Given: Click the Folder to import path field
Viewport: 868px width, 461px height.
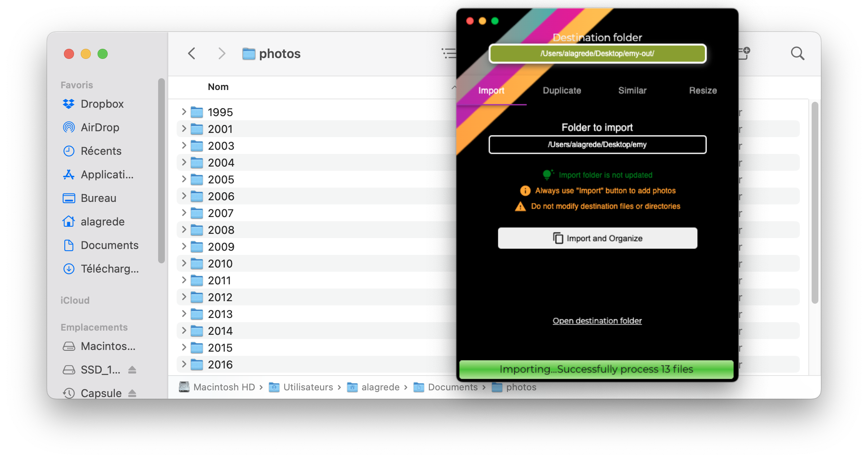Looking at the screenshot, I should [597, 145].
